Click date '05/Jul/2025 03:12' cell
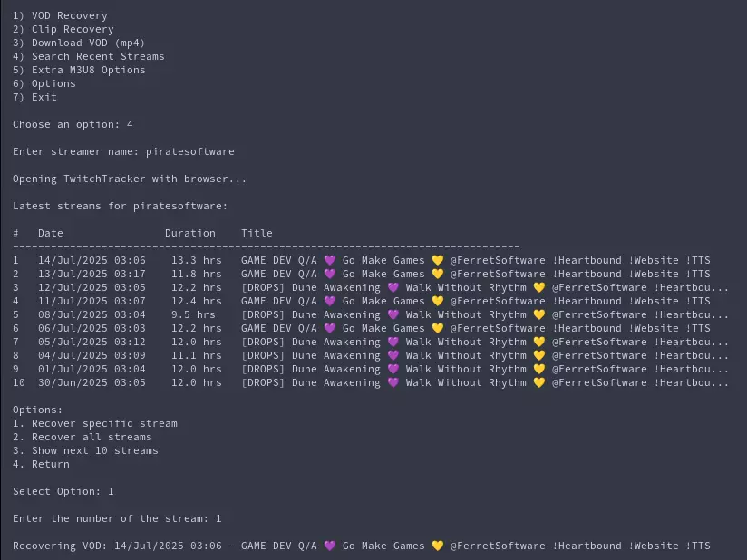747x560 pixels. tap(92, 342)
